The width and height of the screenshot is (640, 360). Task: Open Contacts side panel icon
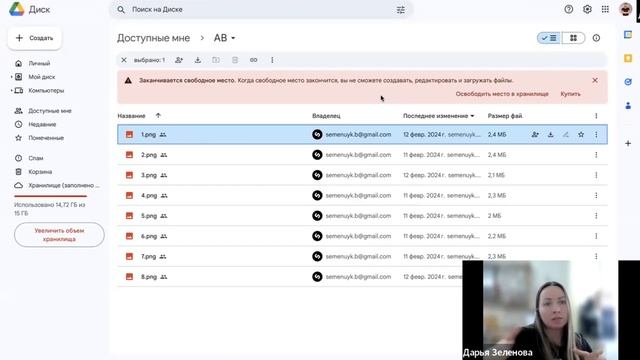pyautogui.click(x=628, y=106)
